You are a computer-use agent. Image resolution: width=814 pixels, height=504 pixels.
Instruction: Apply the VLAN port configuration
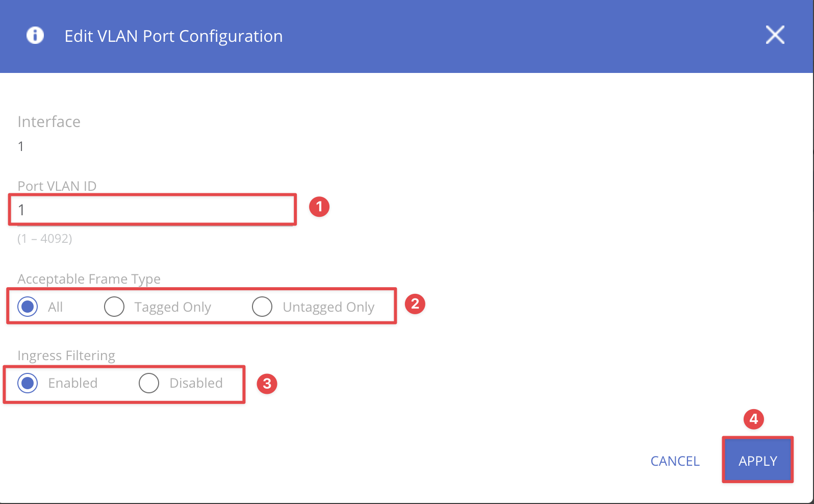tap(758, 461)
